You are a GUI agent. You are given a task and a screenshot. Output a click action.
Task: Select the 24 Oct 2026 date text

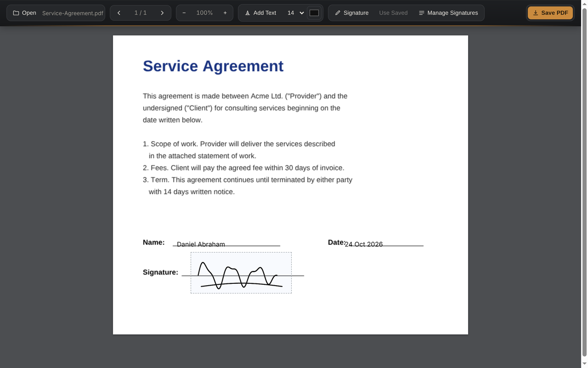[363, 244]
